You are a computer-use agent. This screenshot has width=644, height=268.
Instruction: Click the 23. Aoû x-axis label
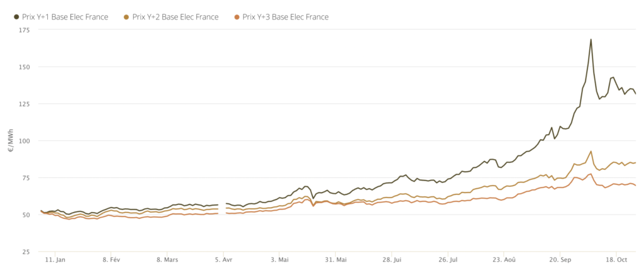(504, 259)
